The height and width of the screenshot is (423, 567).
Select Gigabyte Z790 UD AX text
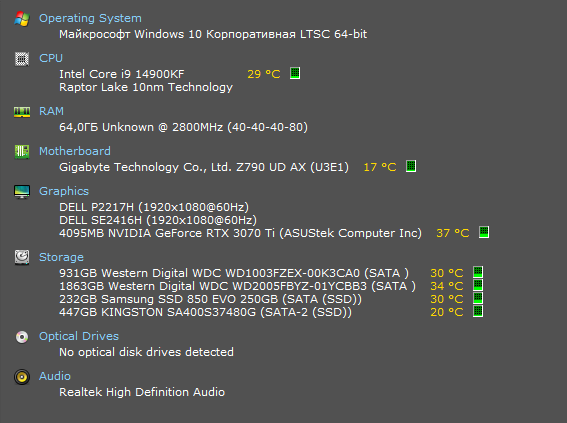tap(204, 167)
